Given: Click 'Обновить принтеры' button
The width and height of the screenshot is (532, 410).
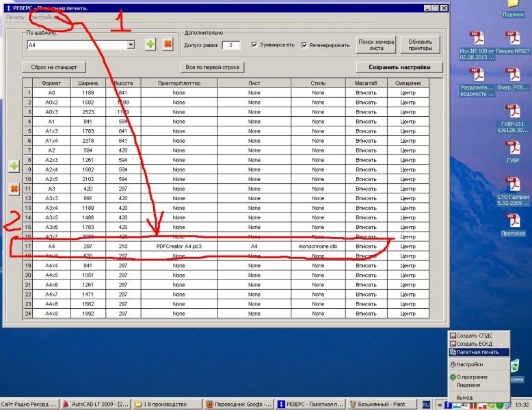Looking at the screenshot, I should (x=420, y=45).
